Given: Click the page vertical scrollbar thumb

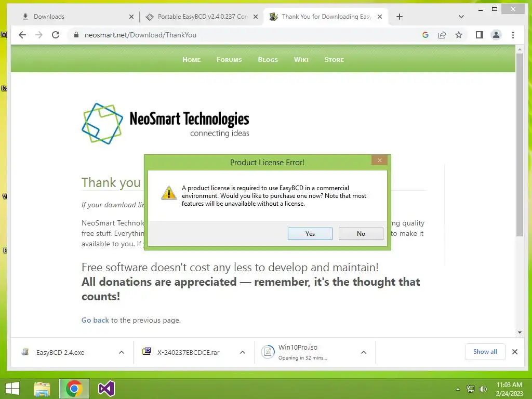Looking at the screenshot, I should [520, 144].
